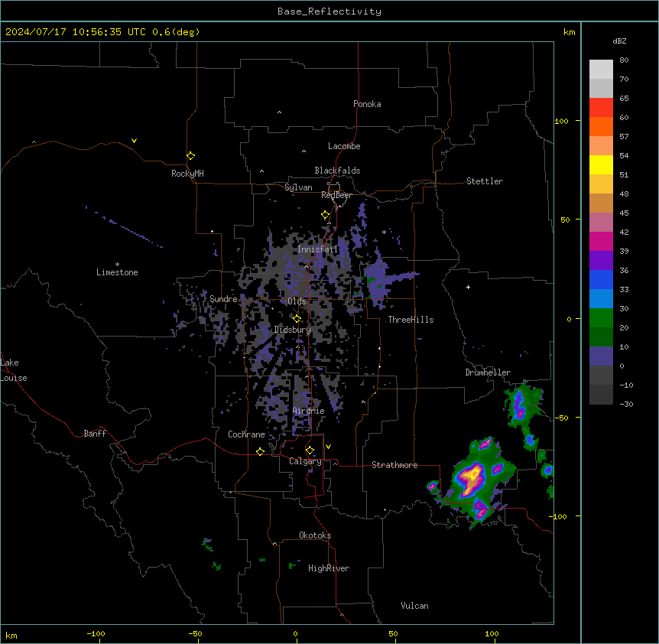Click the white caret marker west of Lacombe
Viewport: 659px width, 644px height.
click(304, 151)
